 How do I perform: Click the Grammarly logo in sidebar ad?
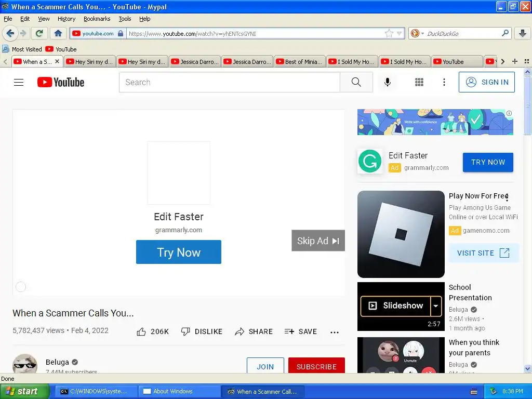370,161
